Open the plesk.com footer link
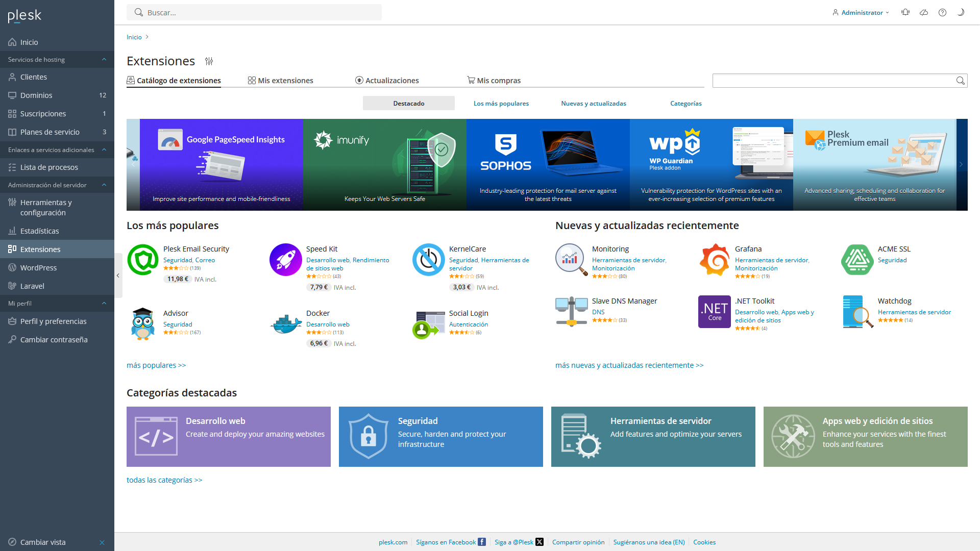 click(393, 542)
